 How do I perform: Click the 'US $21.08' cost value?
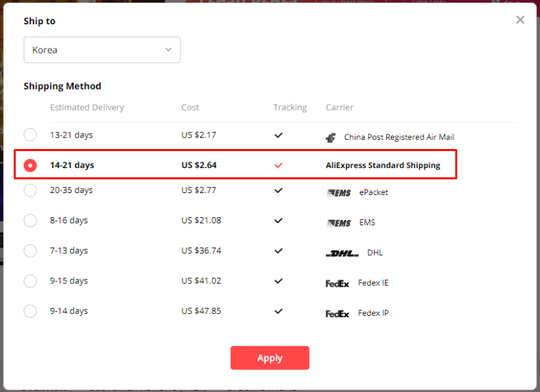tap(201, 220)
